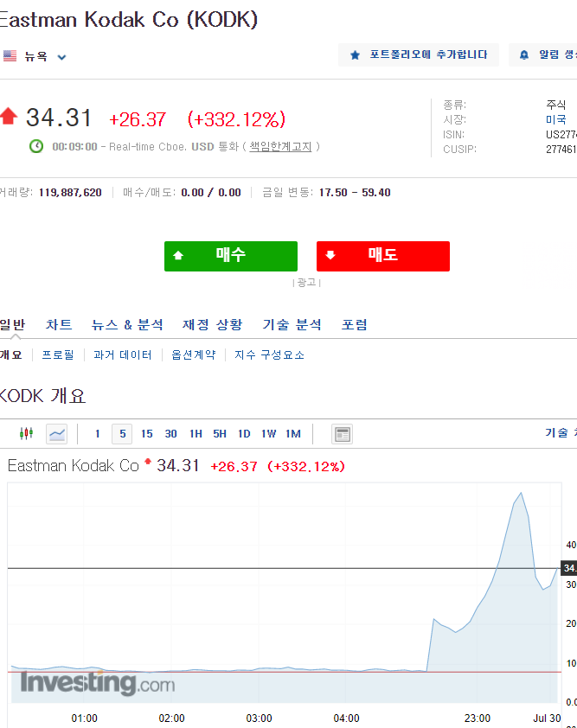Click the star icon for portfolio
The image size is (577, 728).
(355, 55)
